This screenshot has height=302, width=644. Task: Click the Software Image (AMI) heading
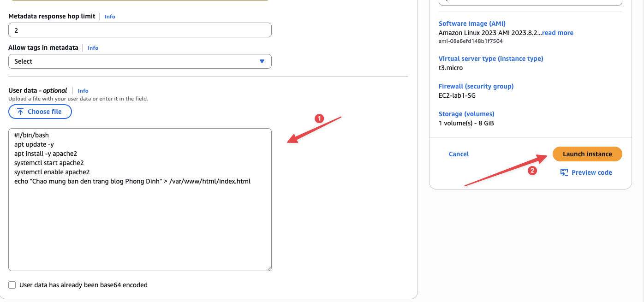point(472,24)
